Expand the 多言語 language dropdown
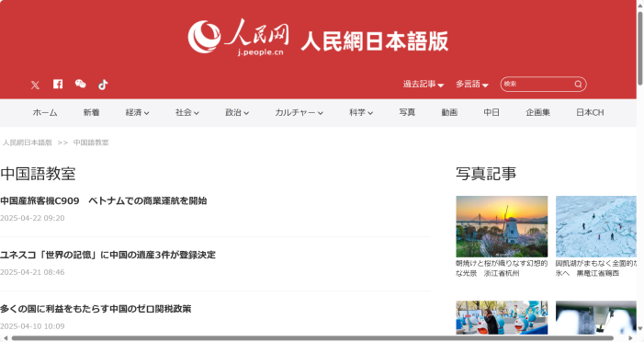This screenshot has width=644, height=342. [x=472, y=85]
